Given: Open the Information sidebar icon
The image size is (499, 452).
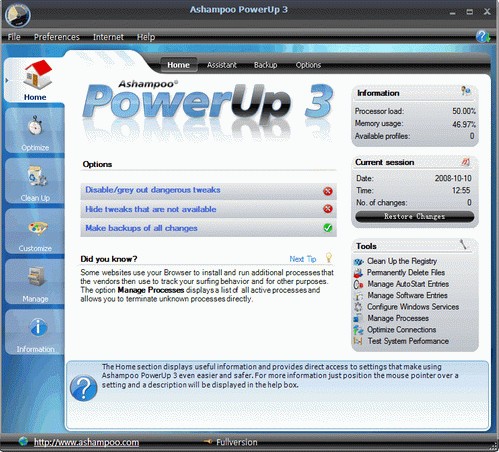Looking at the screenshot, I should 38,327.
